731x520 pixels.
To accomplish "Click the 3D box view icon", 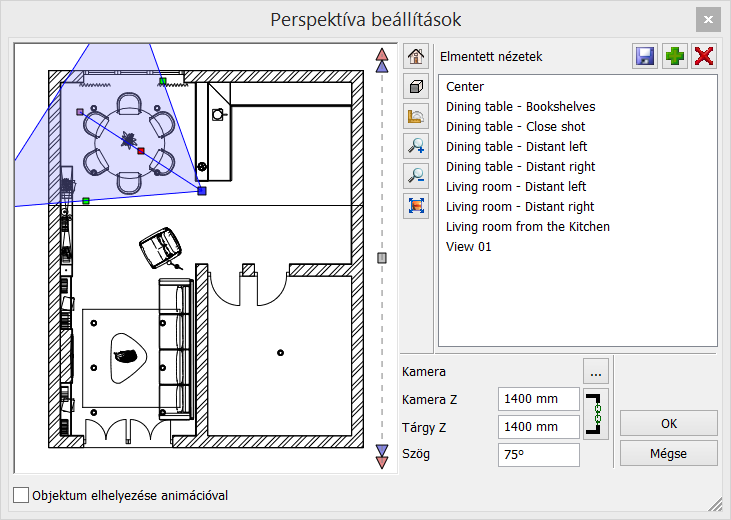I will 416,87.
